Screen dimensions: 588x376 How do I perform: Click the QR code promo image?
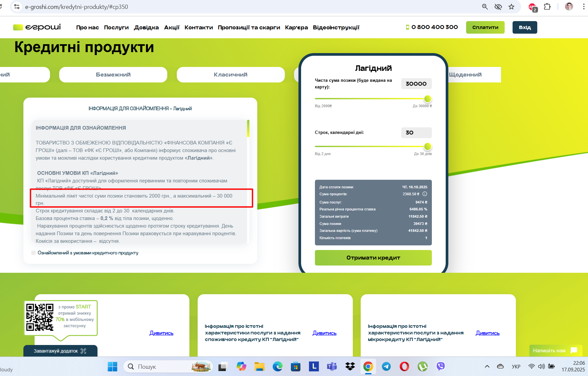(x=40, y=317)
